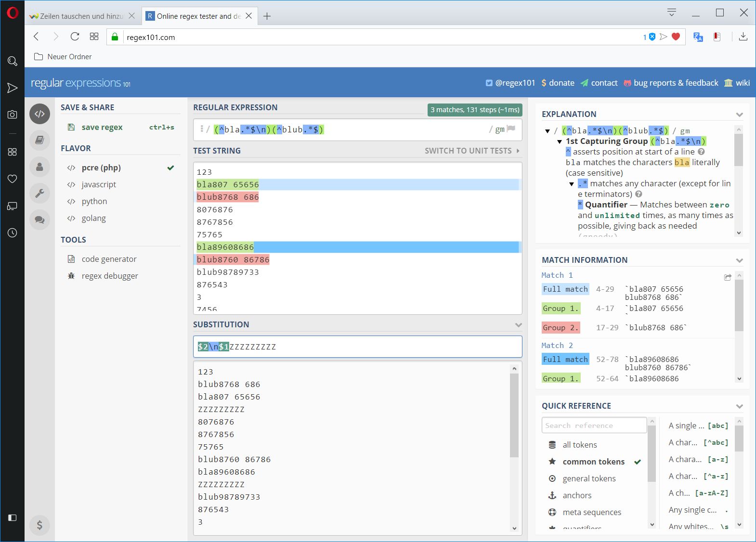Open the regex library book icon

tap(39, 140)
